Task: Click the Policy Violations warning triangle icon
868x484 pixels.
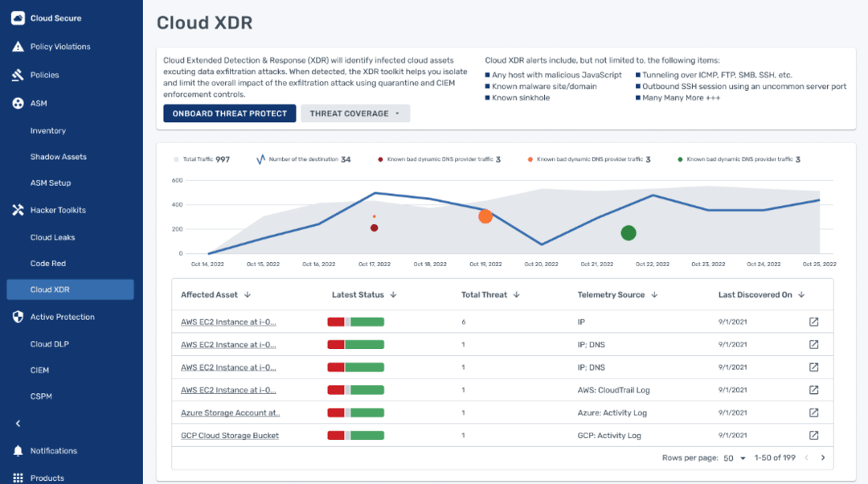Action: pyautogui.click(x=18, y=47)
